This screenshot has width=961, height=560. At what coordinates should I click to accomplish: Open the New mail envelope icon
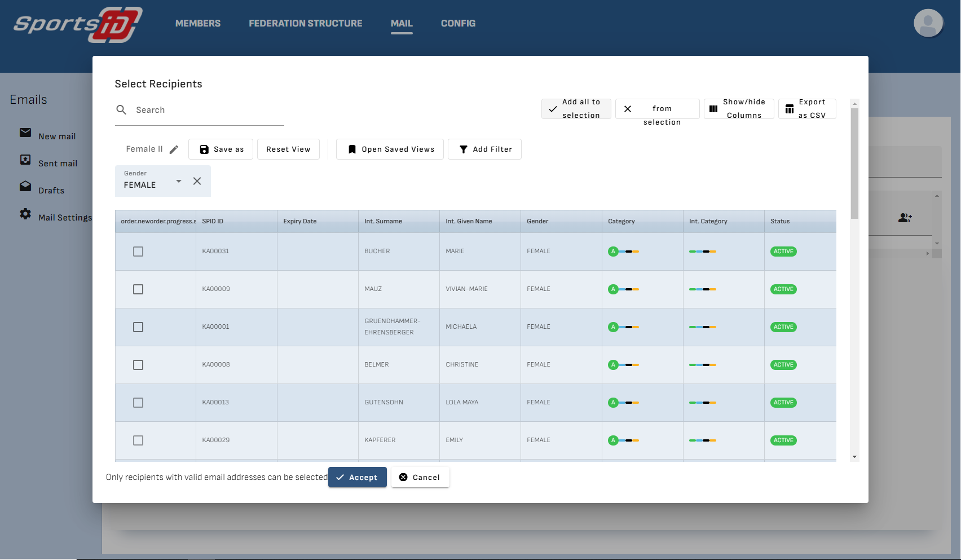(x=25, y=133)
